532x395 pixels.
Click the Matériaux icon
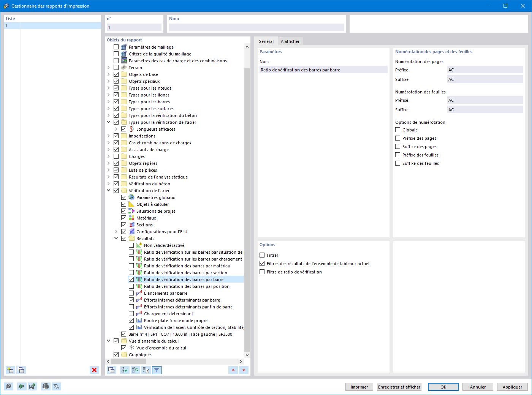(131, 218)
